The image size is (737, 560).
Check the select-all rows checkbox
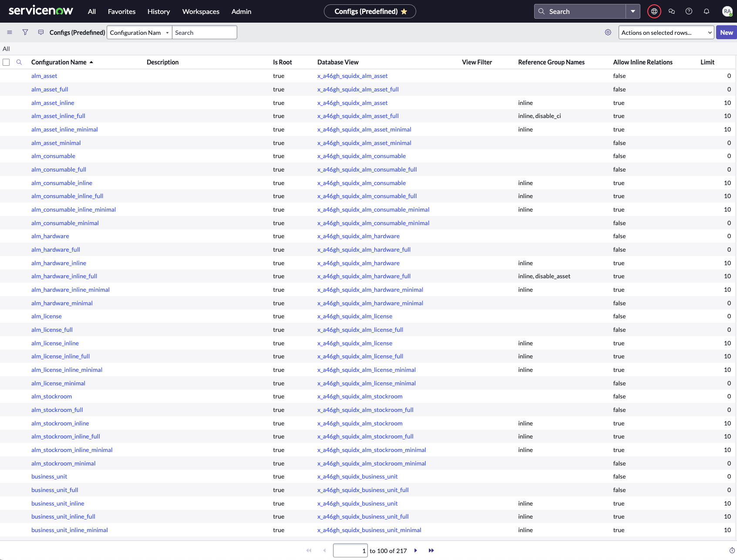(6, 62)
